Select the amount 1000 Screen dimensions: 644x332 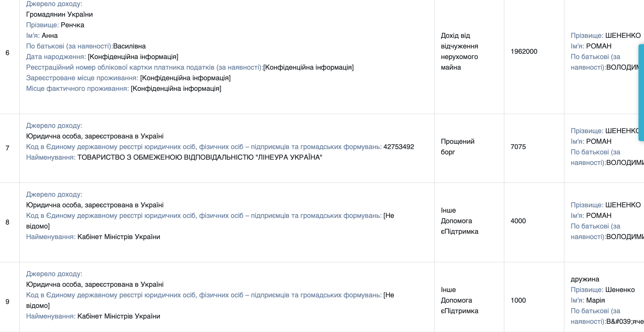click(x=518, y=300)
